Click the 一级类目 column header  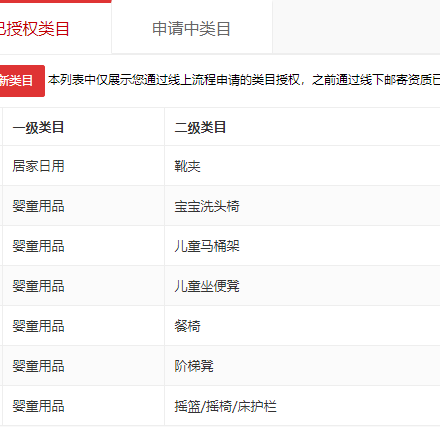point(38,127)
